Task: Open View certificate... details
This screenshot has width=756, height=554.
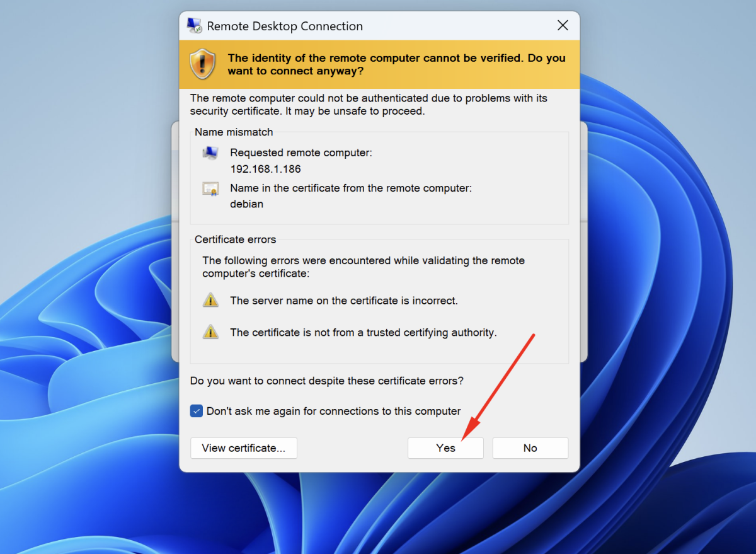Action: tap(243, 448)
